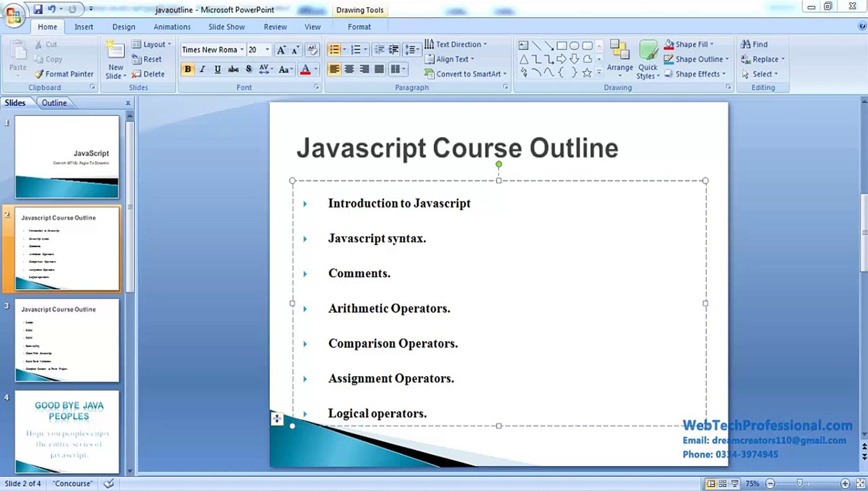Start Slide Show from status bar
868x491 pixels.
click(735, 484)
